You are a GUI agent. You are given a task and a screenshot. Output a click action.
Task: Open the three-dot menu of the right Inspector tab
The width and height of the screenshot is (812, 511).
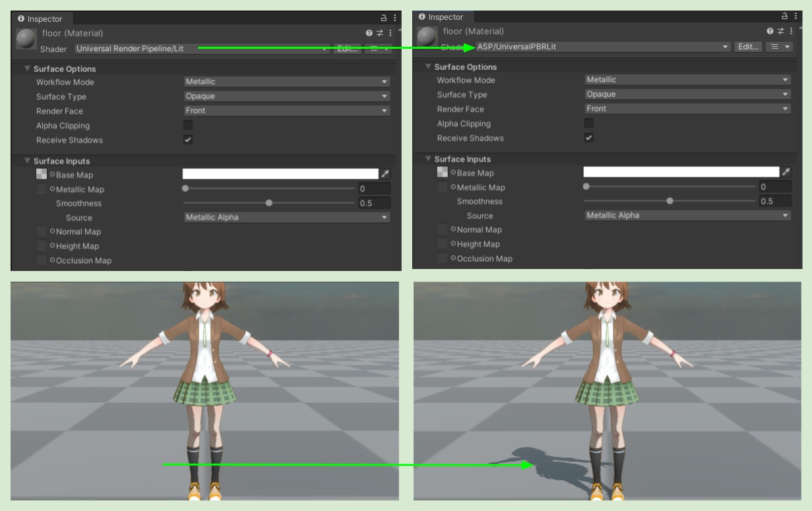tap(796, 16)
